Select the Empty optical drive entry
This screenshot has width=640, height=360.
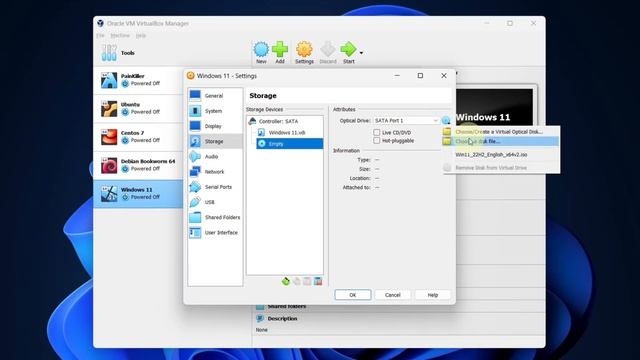(289, 144)
